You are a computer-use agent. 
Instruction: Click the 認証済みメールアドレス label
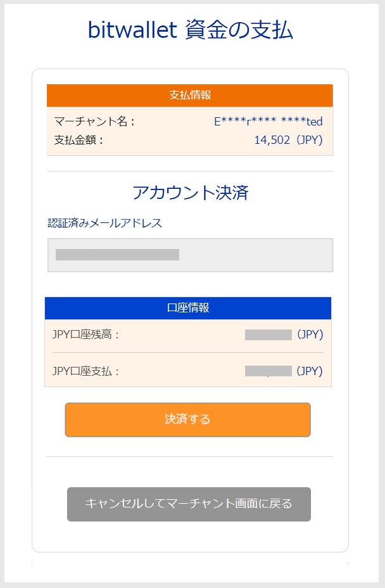point(105,223)
